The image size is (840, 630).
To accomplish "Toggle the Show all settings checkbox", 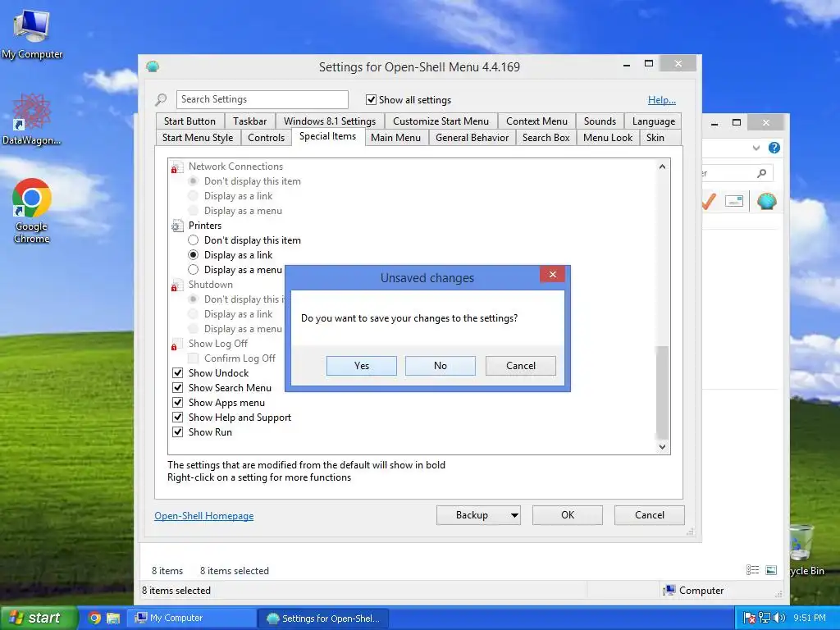I will [371, 99].
